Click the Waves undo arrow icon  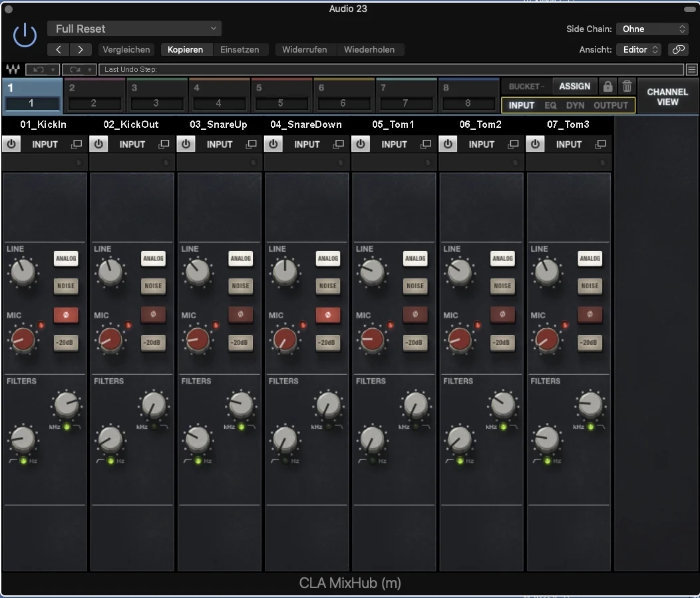[x=39, y=69]
